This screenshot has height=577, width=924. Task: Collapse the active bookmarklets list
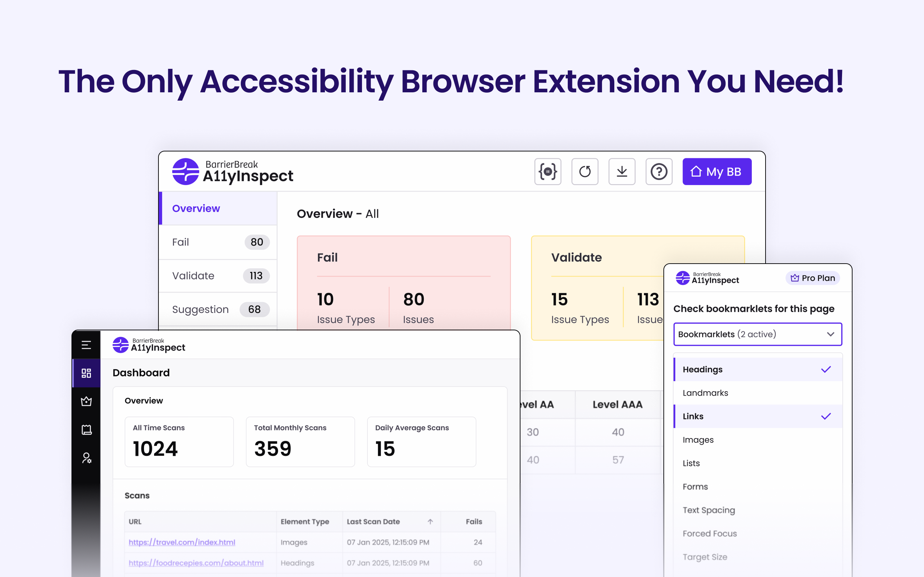point(831,334)
